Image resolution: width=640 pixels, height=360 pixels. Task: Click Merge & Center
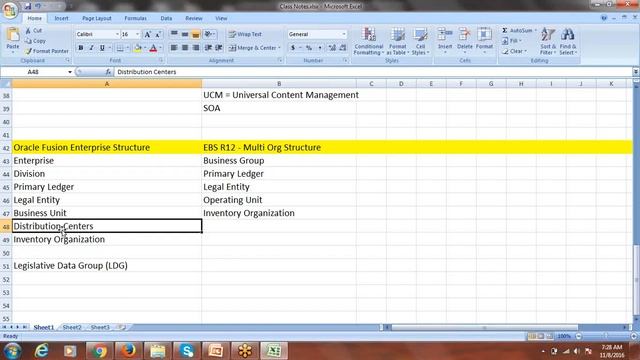[x=252, y=48]
